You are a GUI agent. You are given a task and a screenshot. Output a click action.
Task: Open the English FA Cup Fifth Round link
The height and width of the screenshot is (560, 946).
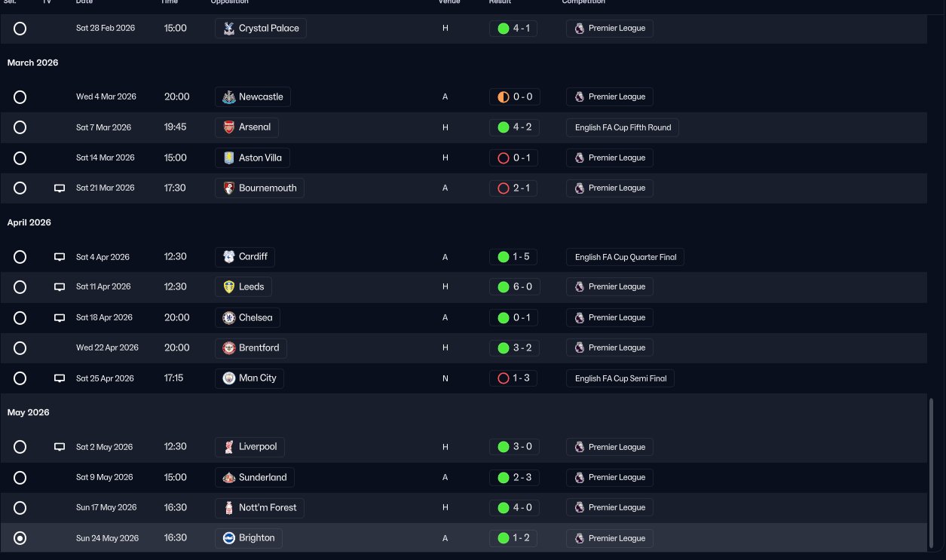coord(623,127)
